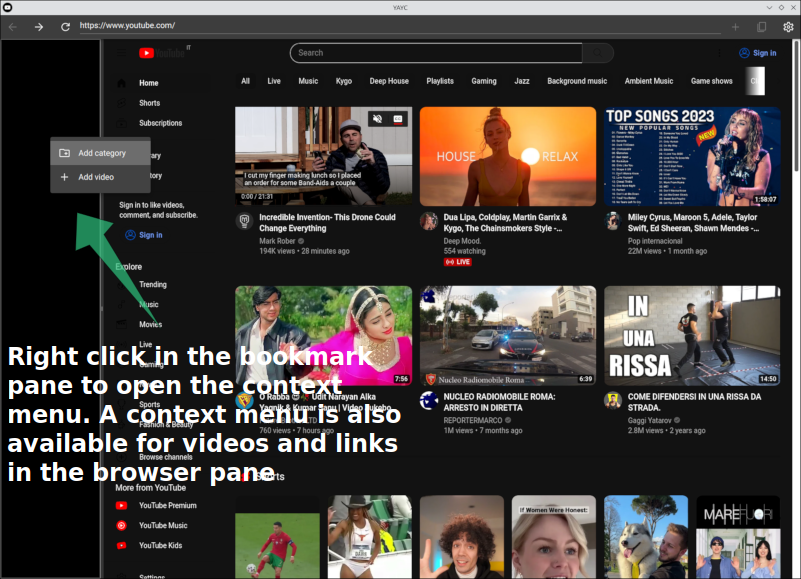Click the LIVE badge on the Nucleo Radiomobile stream
Viewport: 801px width, 579px height.
pos(459,261)
